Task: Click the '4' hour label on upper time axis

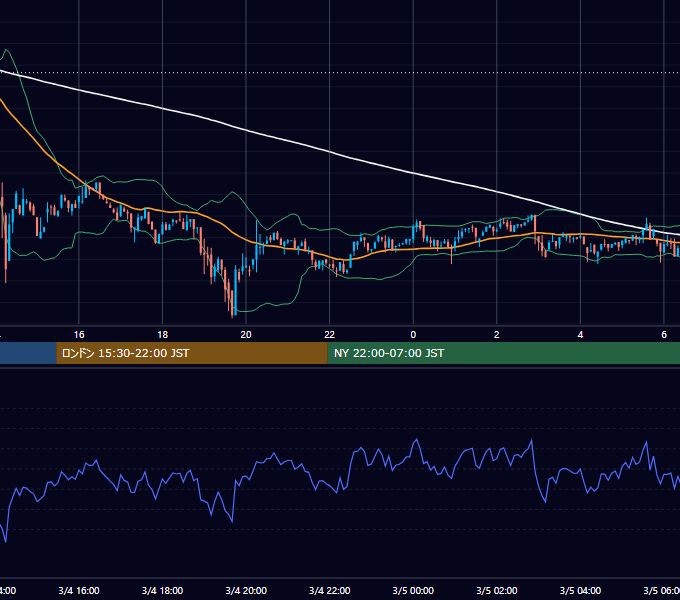Action: [580, 335]
